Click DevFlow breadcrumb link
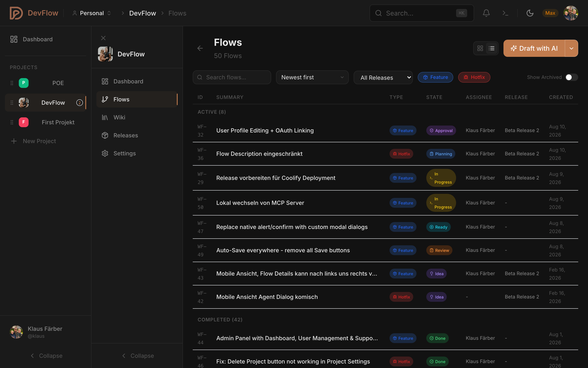 pos(143,13)
